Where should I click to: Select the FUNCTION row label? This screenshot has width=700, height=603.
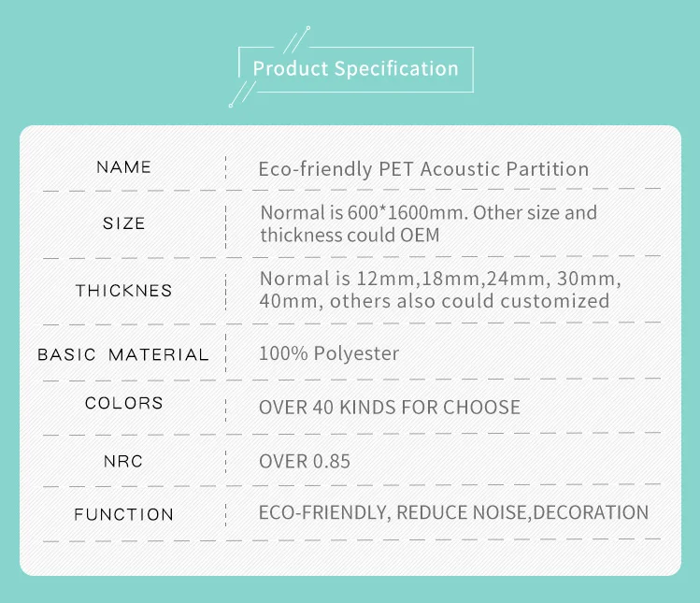pyautogui.click(x=124, y=515)
